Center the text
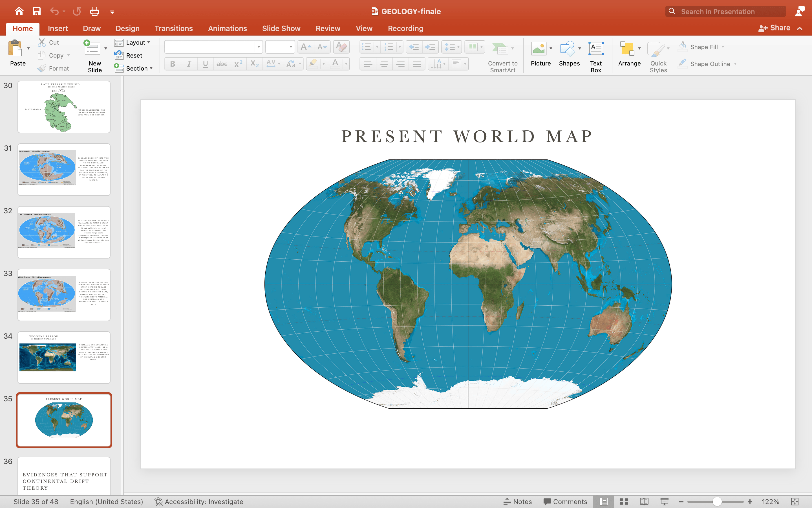This screenshot has width=812, height=508. click(x=384, y=64)
